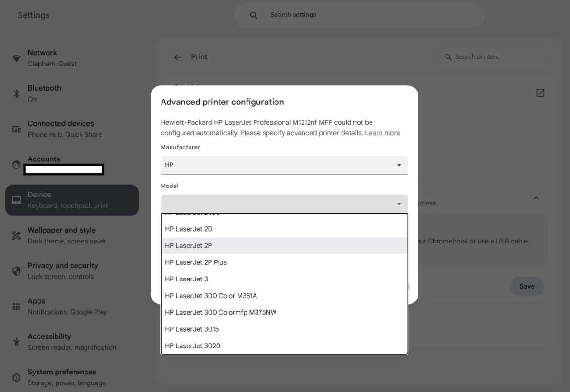The width and height of the screenshot is (570, 392).
Task: Select the HP LaserJet 2P model
Action: point(284,246)
